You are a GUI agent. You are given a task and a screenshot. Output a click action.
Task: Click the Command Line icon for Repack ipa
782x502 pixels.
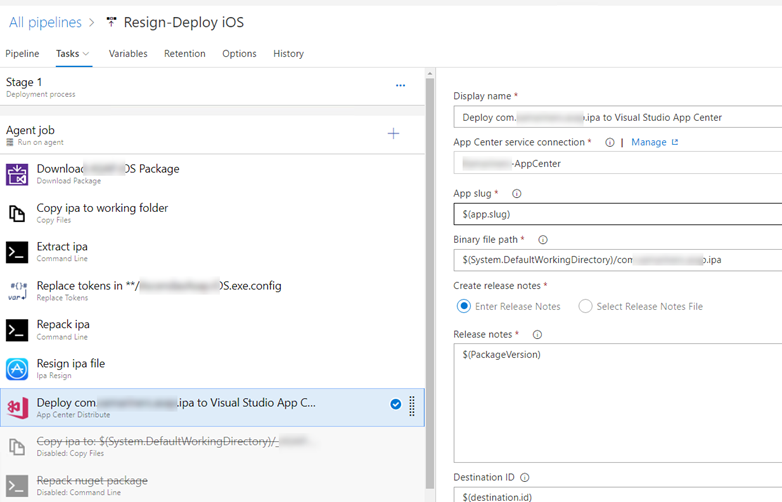17,330
